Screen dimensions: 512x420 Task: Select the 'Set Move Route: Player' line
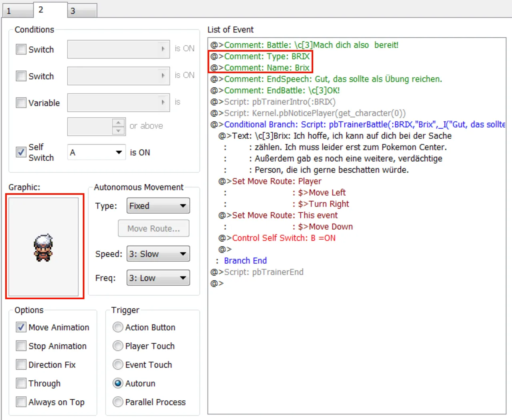(x=270, y=181)
